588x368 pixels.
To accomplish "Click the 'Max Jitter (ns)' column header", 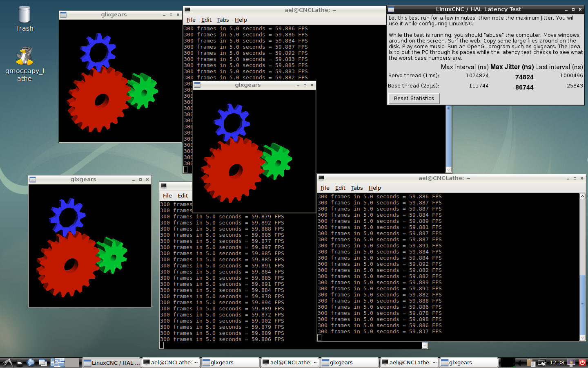I will [x=512, y=67].
